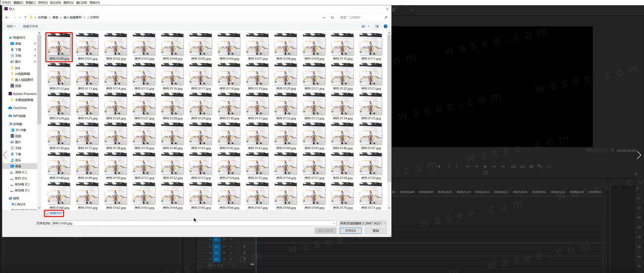Select 全景视频剪辑 in the sidebar

coord(24,100)
